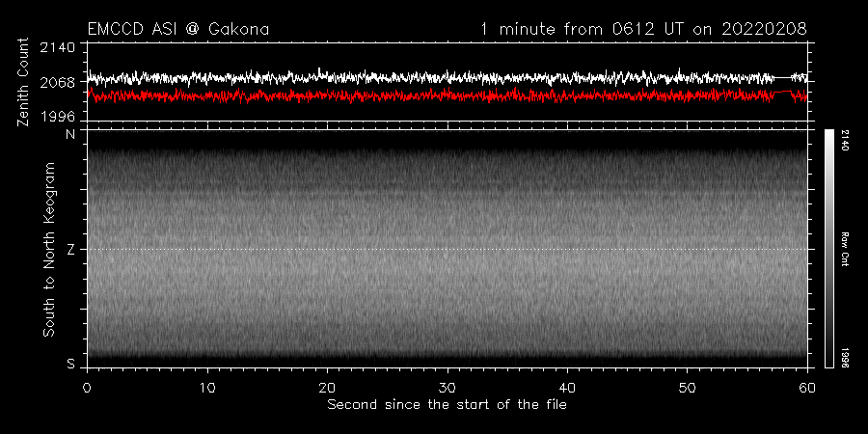Click the 1996 tick label on the zenith axis
Screen dimensions: 868x434
coord(58,117)
